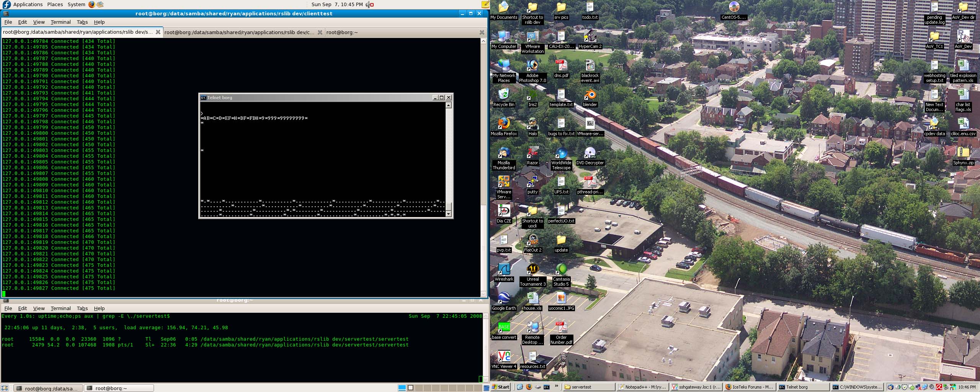Select the HyperCam 2 desktop icon

pyautogui.click(x=590, y=39)
